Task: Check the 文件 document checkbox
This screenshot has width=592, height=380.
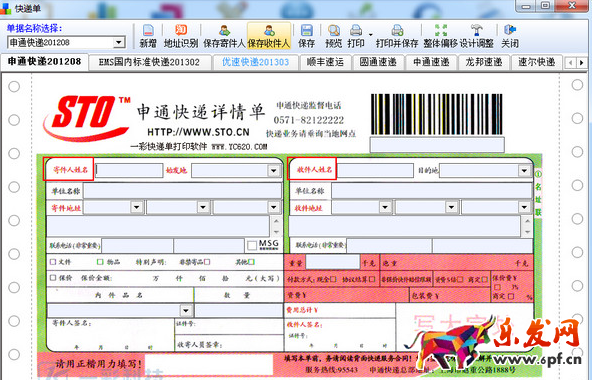Action: coord(53,261)
